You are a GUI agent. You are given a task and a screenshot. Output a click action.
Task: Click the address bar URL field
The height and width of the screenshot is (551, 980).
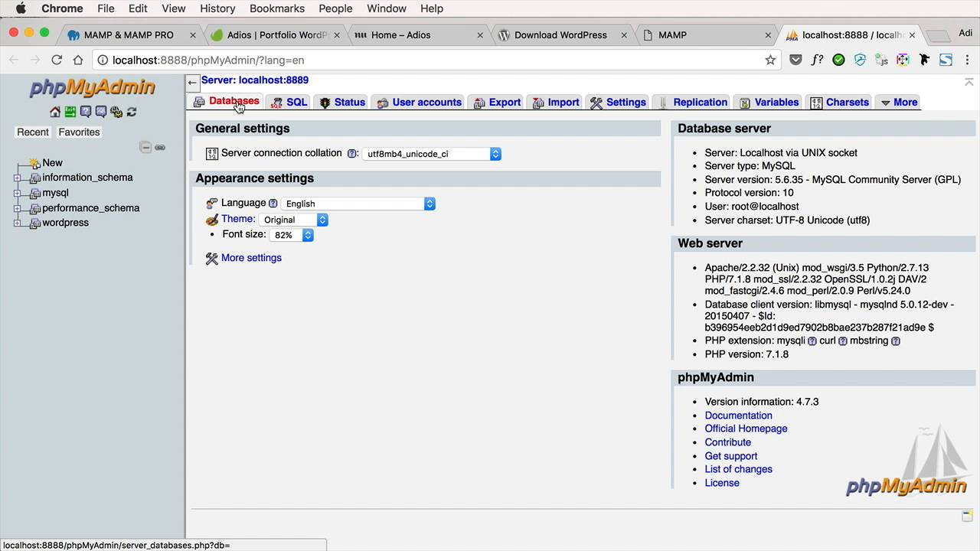pos(429,60)
